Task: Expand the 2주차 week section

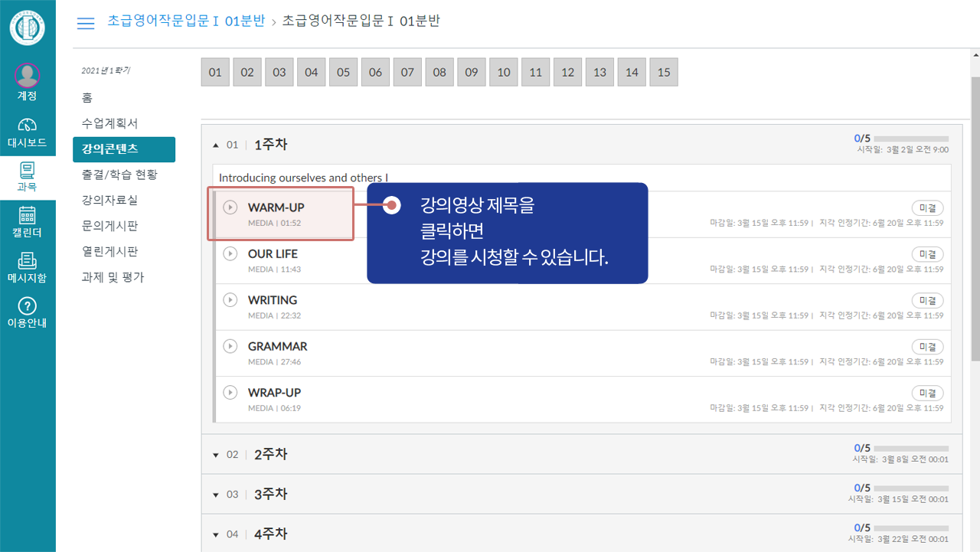Action: click(x=216, y=454)
